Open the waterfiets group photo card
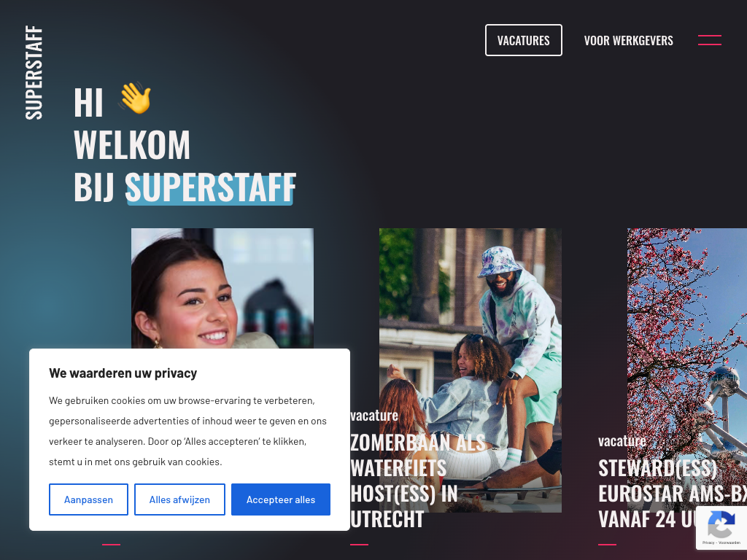 471,370
